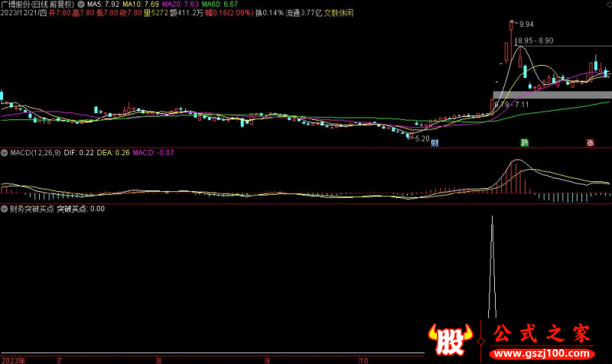Image resolution: width=612 pixels, height=364 pixels.
Task: Click the 低7.80 low price text
Action: tap(107, 13)
